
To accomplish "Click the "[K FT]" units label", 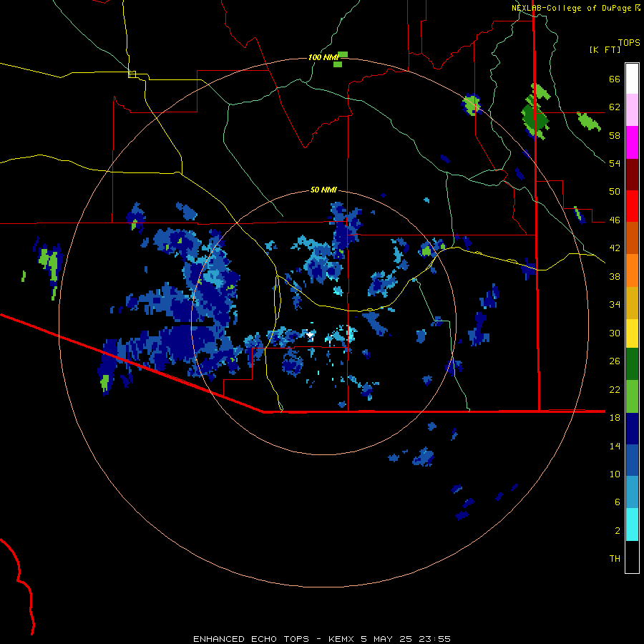I will coord(605,50).
